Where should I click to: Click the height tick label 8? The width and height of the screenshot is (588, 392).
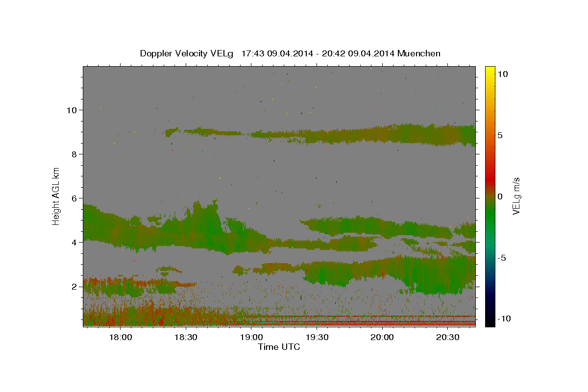(74, 154)
